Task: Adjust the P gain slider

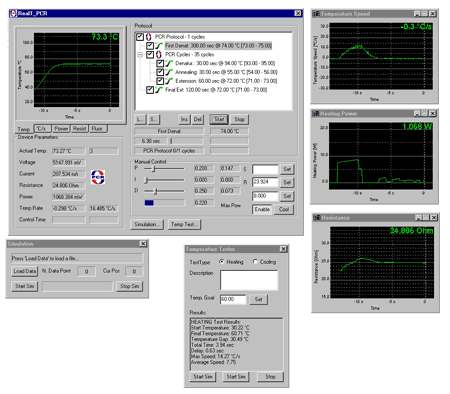Action: 164,169
